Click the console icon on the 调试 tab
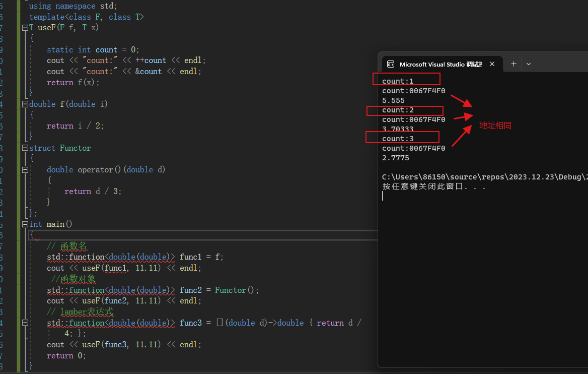Viewport: 588px width, 374px height. click(x=391, y=64)
